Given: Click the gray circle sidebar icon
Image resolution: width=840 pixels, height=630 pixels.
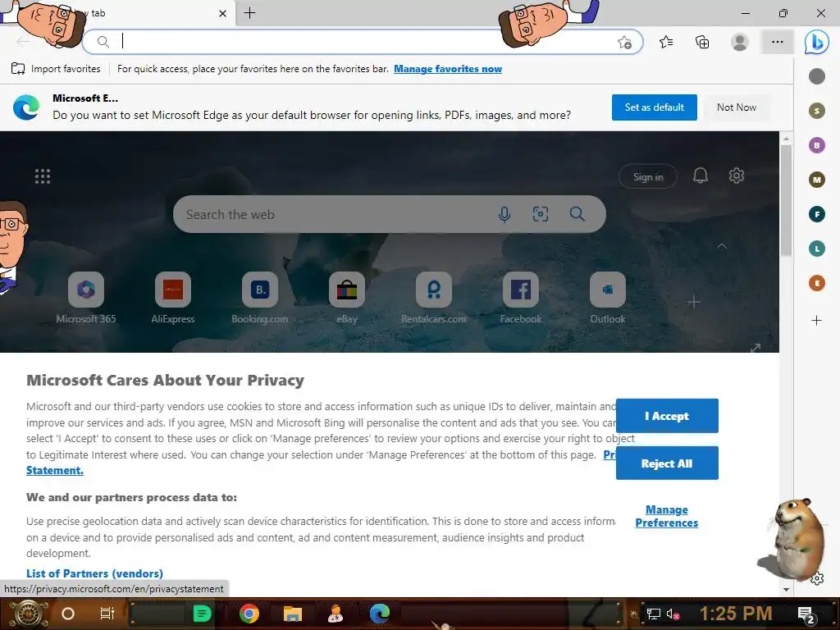Looking at the screenshot, I should pos(816,76).
